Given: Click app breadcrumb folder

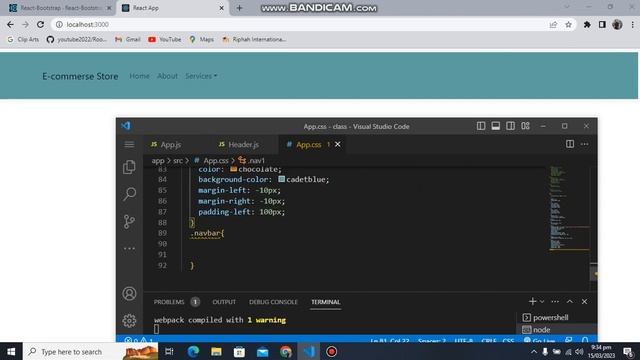Looking at the screenshot, I should [158, 160].
